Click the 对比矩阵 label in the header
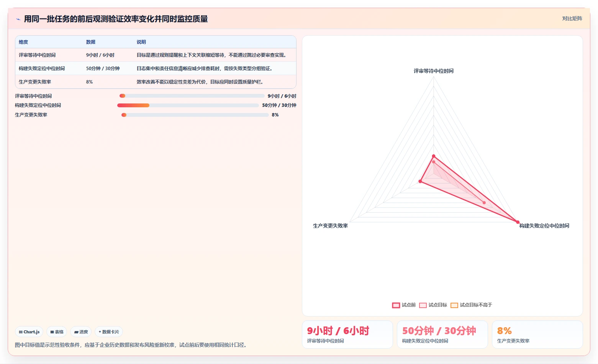This screenshot has width=598, height=364. (572, 19)
